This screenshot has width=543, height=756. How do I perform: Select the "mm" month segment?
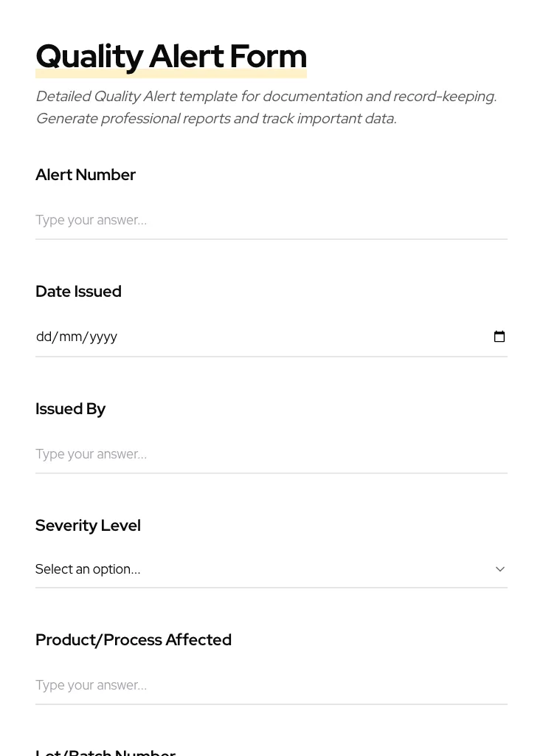click(70, 337)
